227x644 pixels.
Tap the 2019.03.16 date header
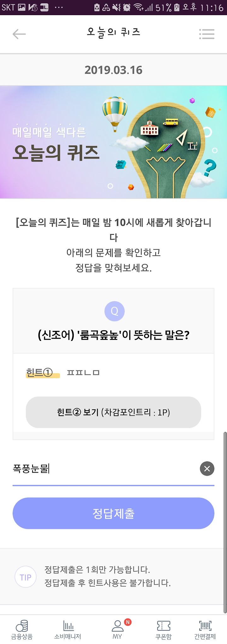(x=113, y=70)
